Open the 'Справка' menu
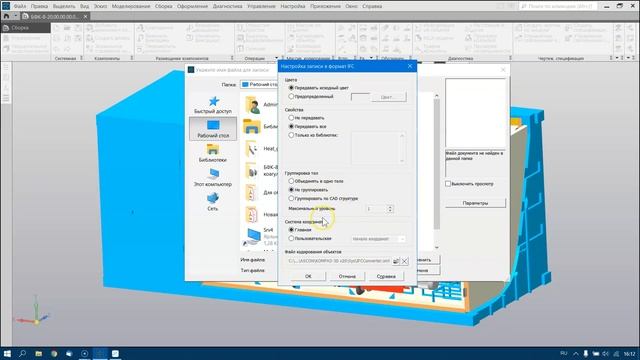640x360 pixels. click(372, 6)
